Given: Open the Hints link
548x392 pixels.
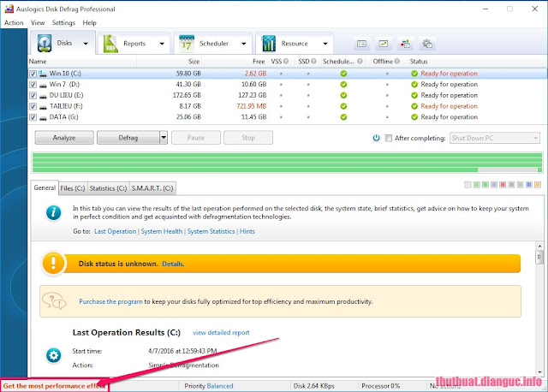Looking at the screenshot, I should click(x=247, y=231).
